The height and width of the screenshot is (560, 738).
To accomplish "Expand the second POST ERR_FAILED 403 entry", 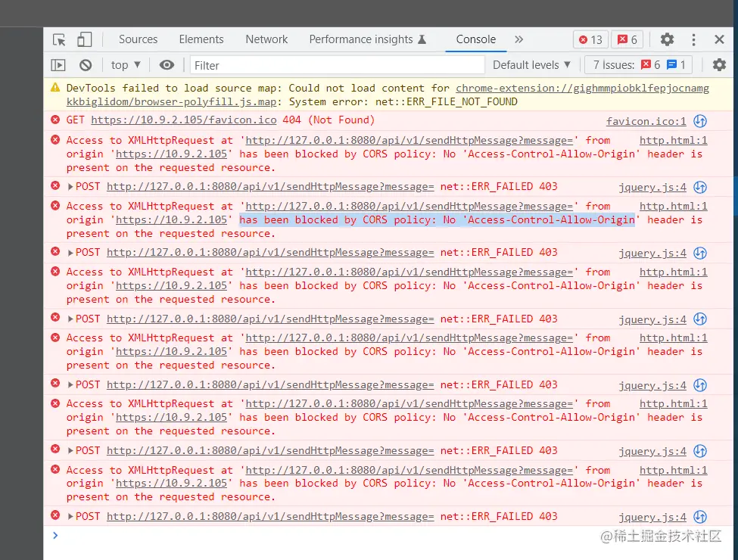I will point(70,253).
